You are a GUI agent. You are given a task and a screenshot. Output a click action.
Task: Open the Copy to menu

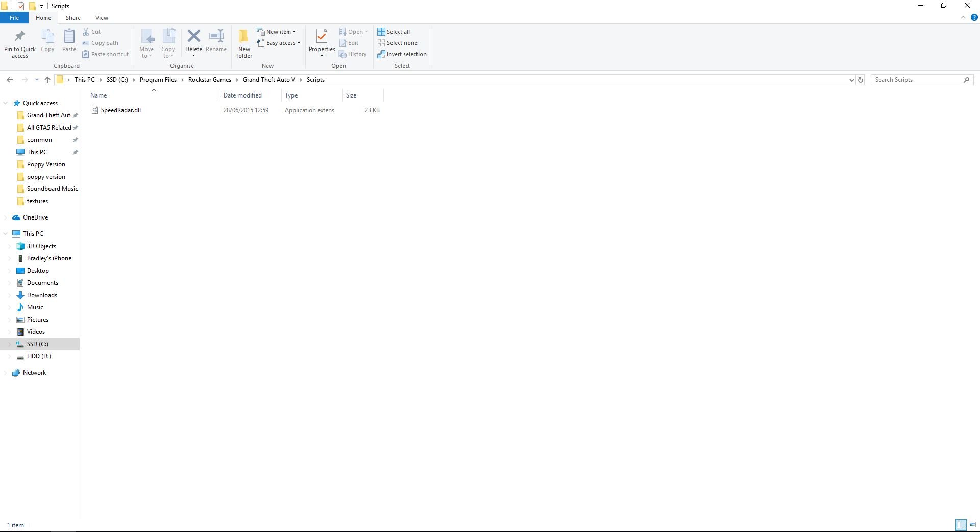(168, 43)
